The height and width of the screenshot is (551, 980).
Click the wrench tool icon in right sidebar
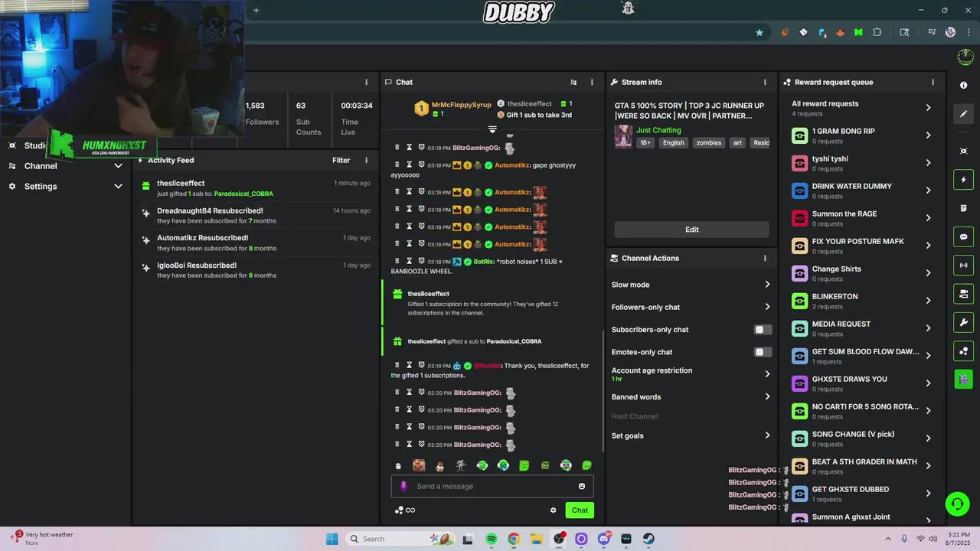[964, 322]
